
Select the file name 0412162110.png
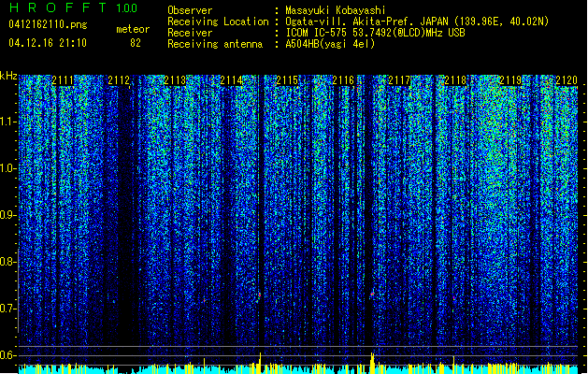(x=48, y=24)
